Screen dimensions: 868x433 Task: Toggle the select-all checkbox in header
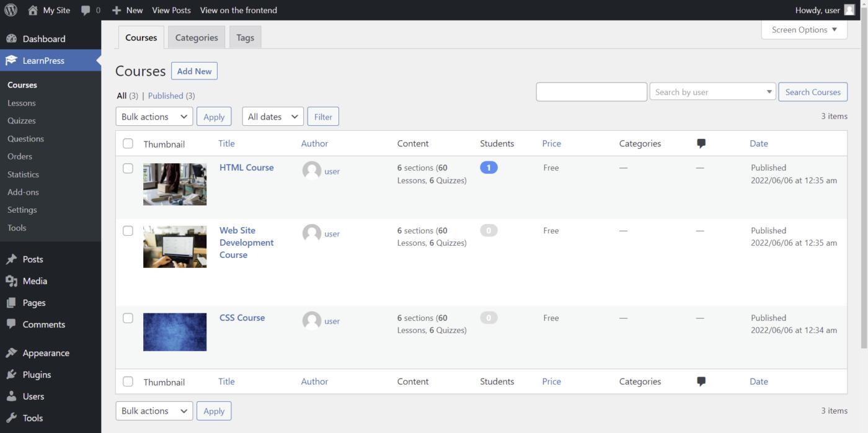coord(128,144)
